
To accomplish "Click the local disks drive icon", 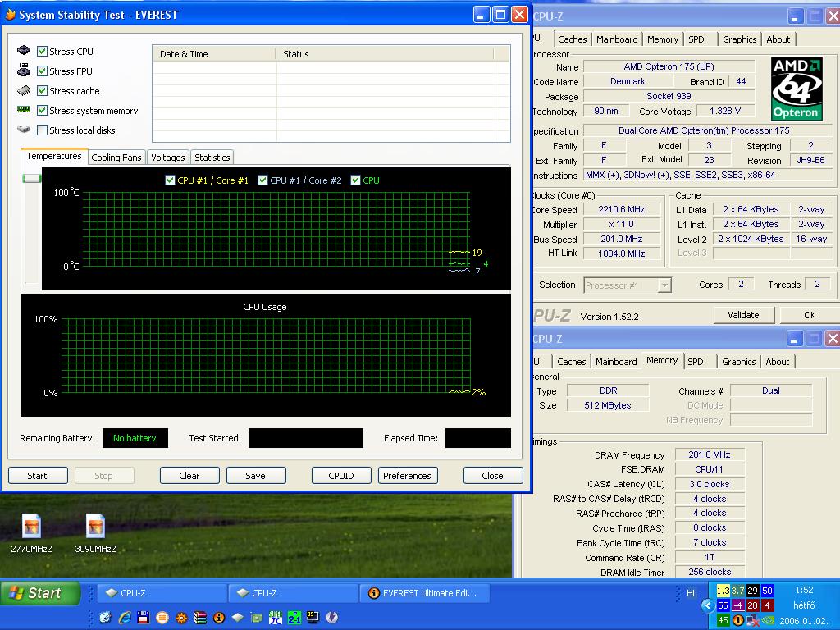I will coord(24,129).
